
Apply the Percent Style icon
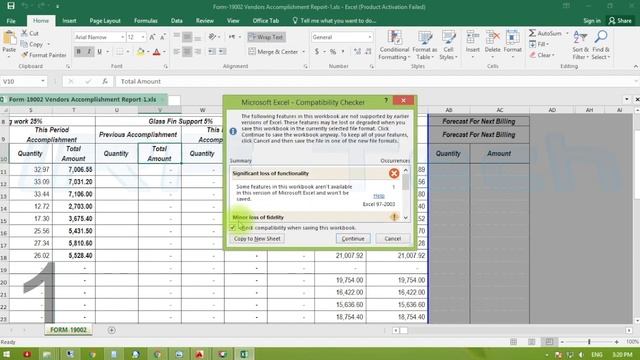coord(333,52)
